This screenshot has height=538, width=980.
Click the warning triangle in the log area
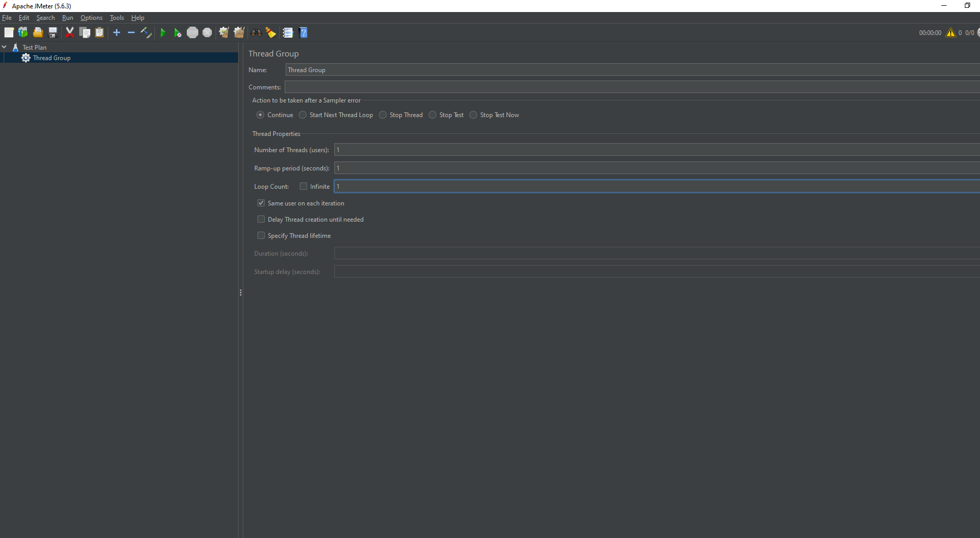pos(951,32)
